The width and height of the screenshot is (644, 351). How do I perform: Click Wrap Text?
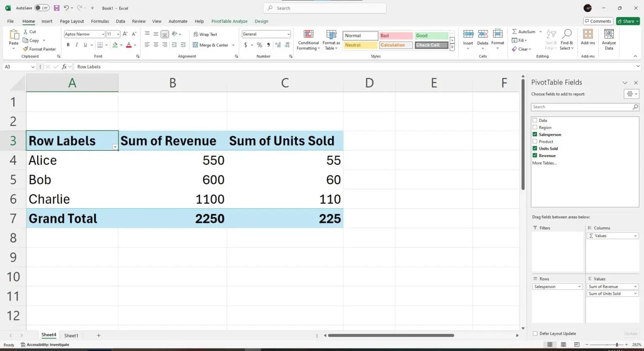pyautogui.click(x=205, y=34)
